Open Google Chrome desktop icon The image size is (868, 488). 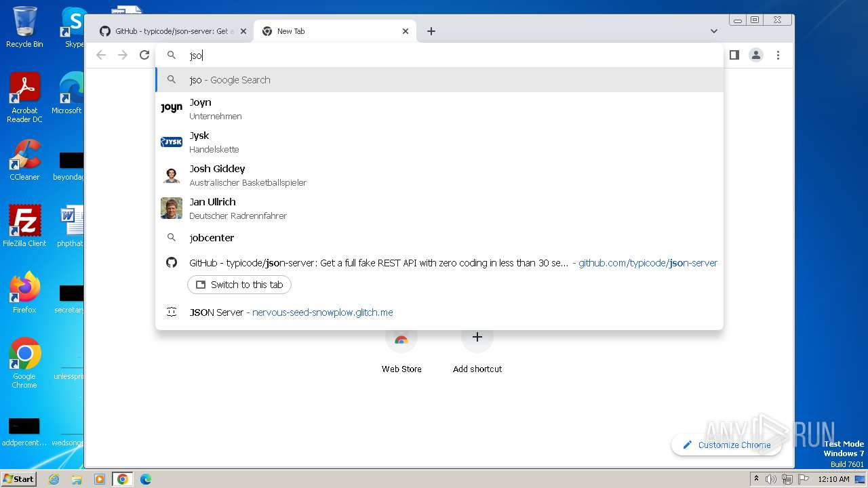pos(24,363)
